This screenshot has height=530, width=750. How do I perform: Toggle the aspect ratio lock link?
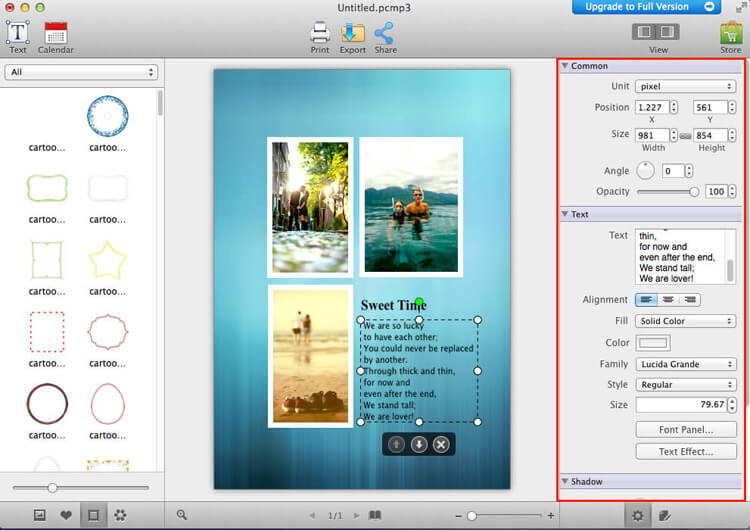685,136
